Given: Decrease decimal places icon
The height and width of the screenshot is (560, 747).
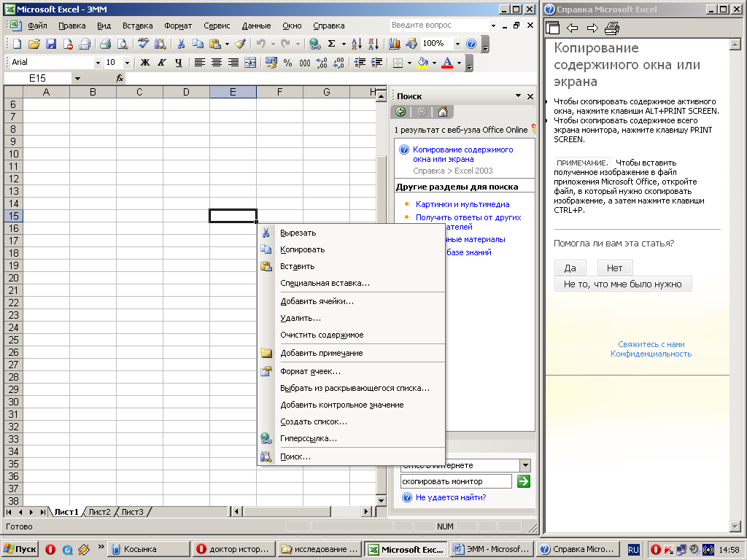Looking at the screenshot, I should 338,63.
